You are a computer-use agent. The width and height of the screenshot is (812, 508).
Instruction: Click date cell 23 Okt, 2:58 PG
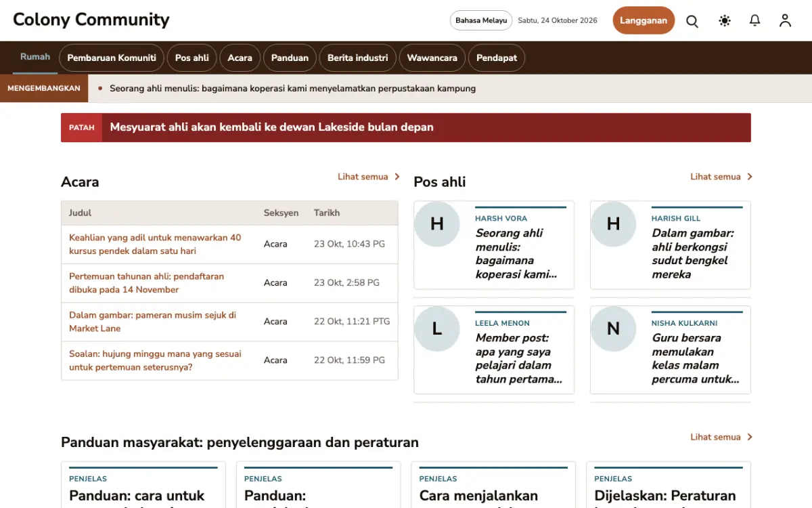[x=346, y=282]
